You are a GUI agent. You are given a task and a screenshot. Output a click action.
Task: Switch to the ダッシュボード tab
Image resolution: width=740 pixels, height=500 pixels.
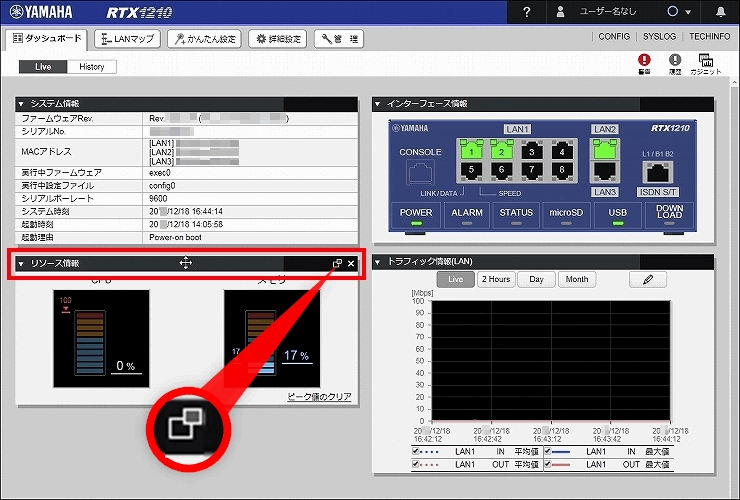[47, 39]
